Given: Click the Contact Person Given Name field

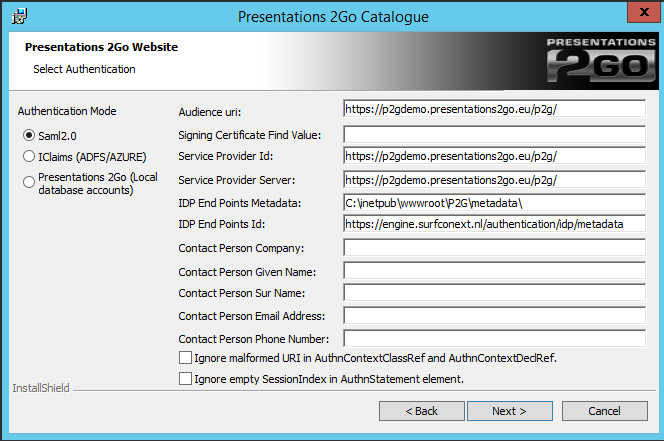Looking at the screenshot, I should pyautogui.click(x=495, y=270).
